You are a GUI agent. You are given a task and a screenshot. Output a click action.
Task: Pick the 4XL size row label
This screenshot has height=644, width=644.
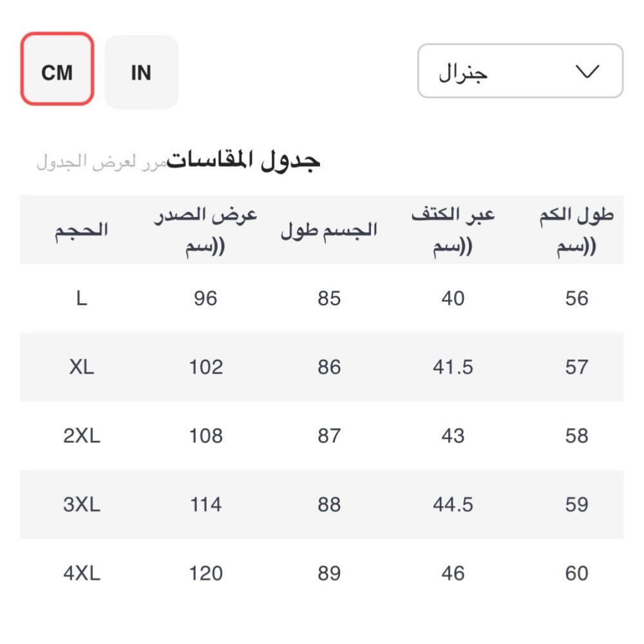click(82, 573)
